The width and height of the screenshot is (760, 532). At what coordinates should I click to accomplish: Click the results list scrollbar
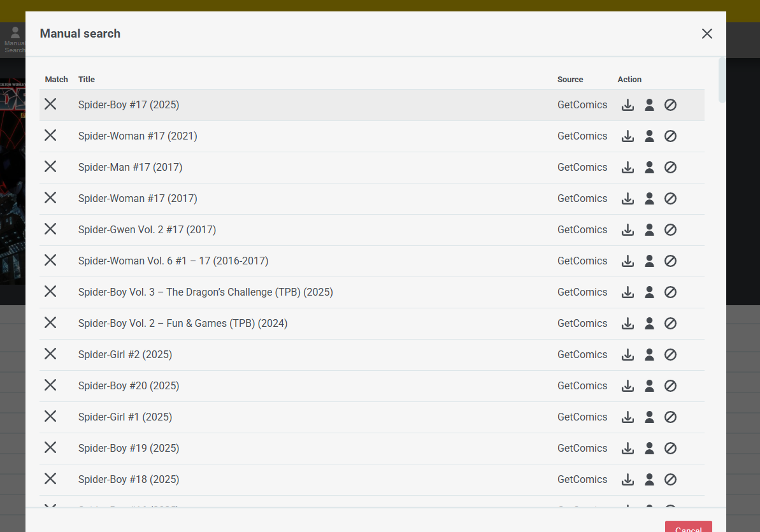click(x=722, y=80)
